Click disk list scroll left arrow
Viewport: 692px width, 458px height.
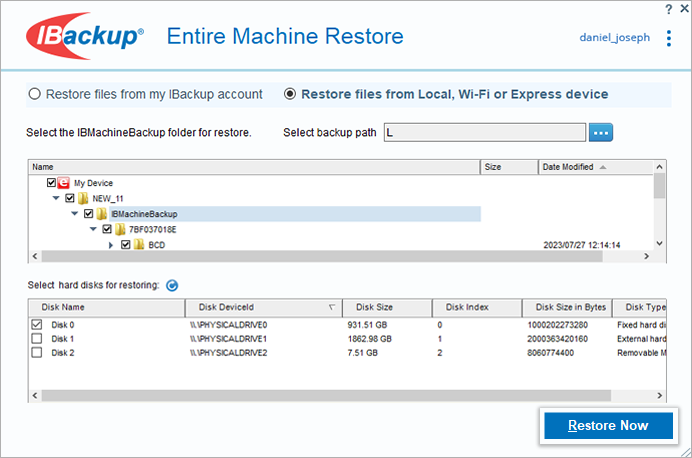coord(35,396)
